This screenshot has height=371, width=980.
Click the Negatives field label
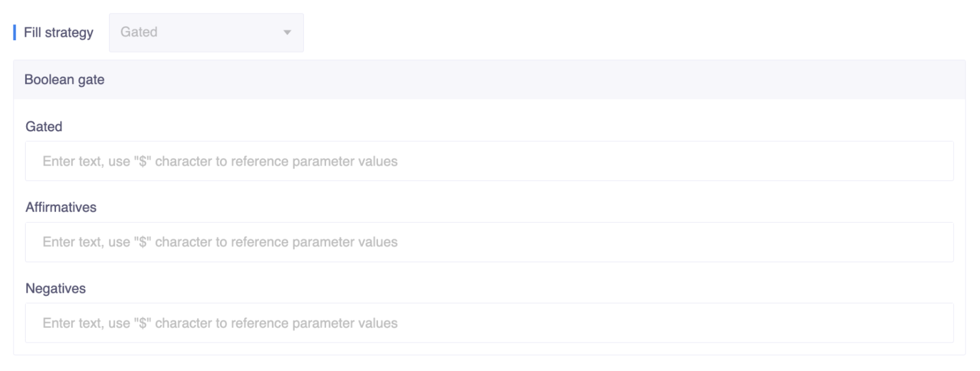coord(55,289)
